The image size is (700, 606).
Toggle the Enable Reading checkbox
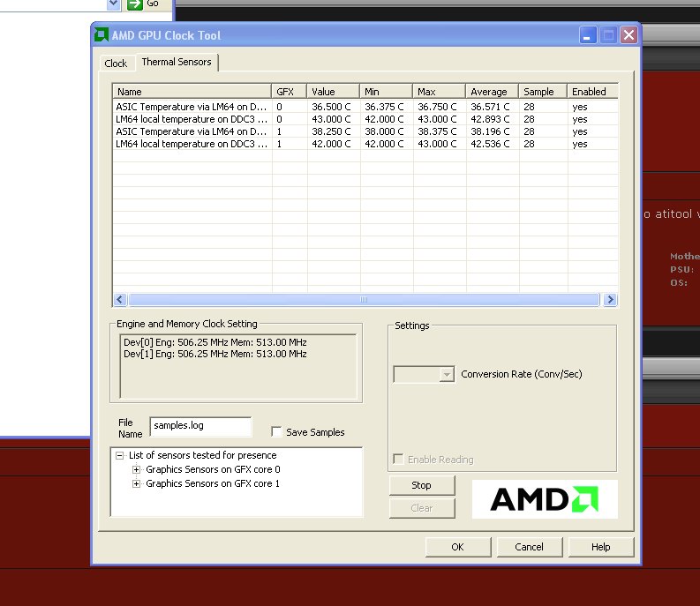click(x=399, y=460)
